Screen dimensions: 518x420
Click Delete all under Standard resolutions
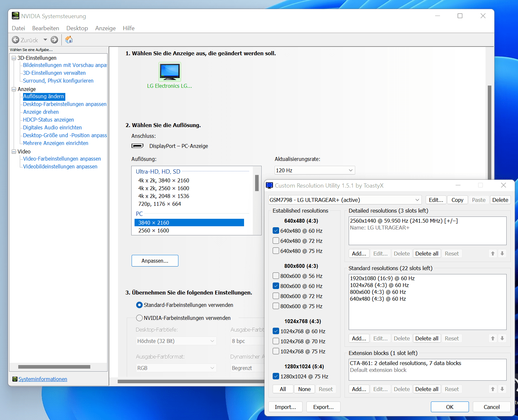click(427, 338)
